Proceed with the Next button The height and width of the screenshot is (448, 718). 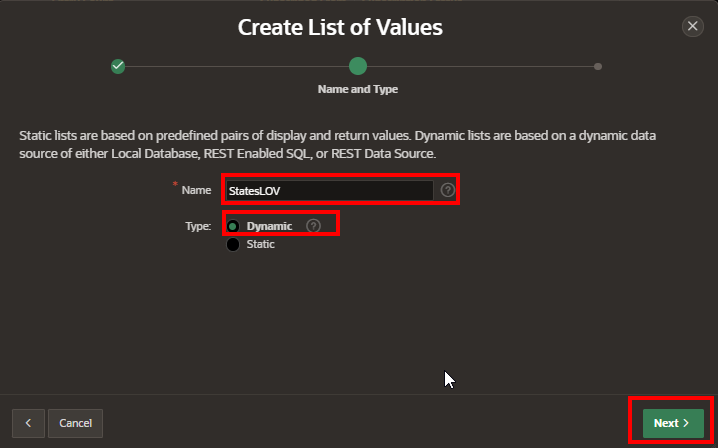[x=673, y=423]
